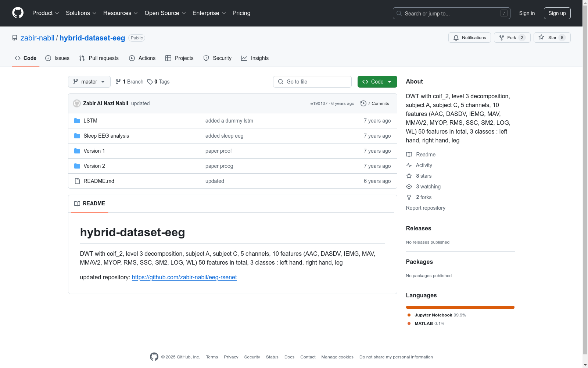View the 0 Tags link

coord(158,82)
